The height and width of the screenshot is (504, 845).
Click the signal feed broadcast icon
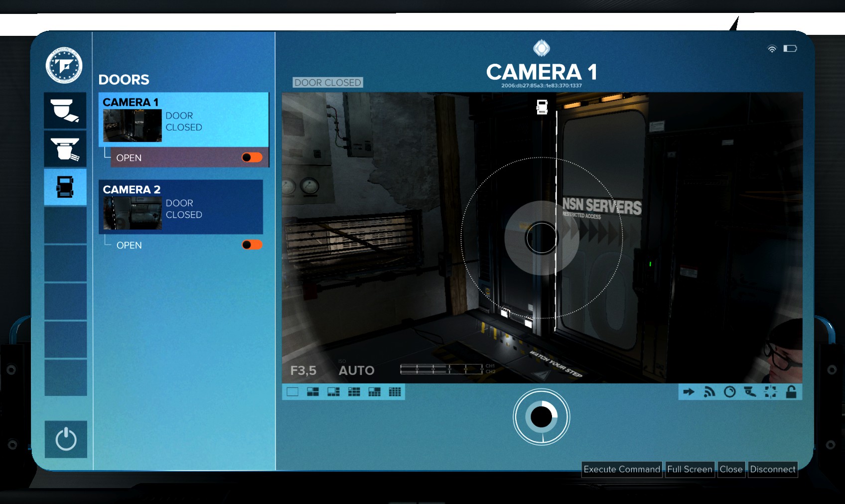click(x=709, y=392)
